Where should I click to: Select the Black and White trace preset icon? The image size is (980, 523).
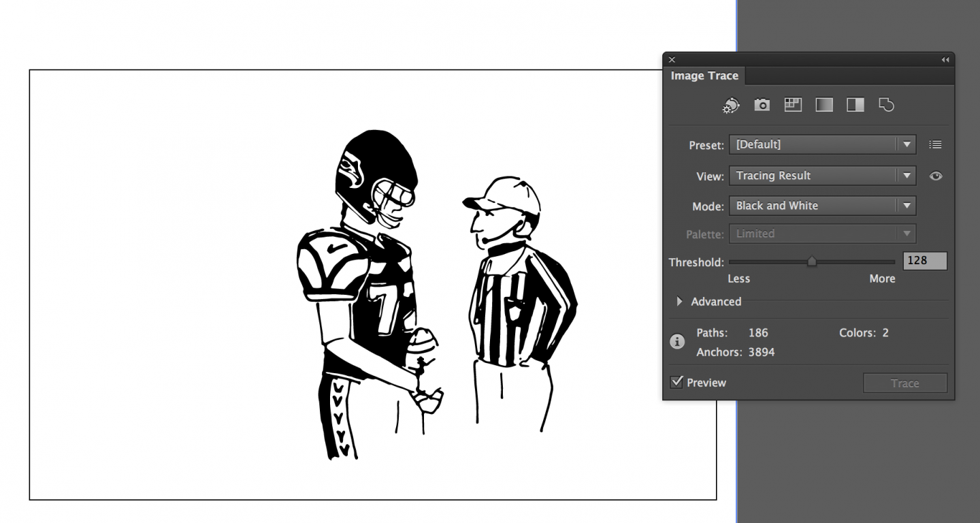click(855, 105)
